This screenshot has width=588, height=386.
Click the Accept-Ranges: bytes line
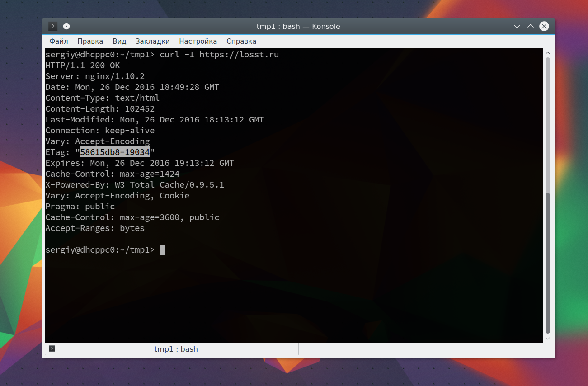[x=95, y=228]
